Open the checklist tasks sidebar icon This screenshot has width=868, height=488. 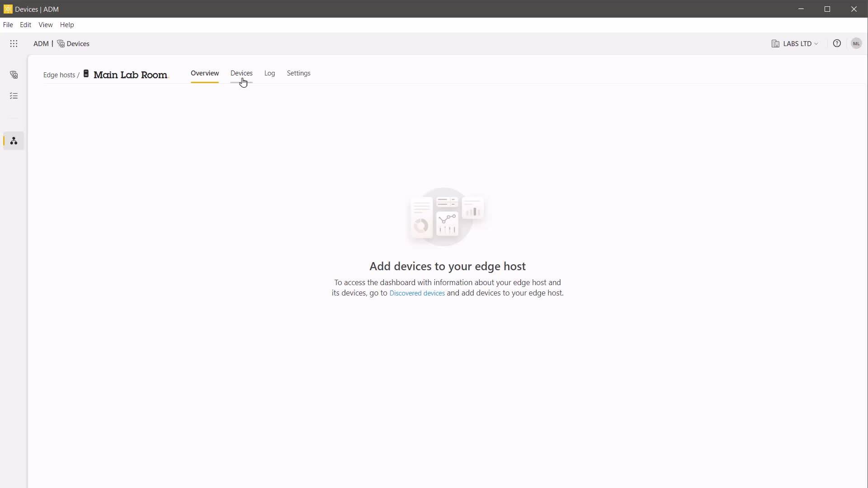tap(14, 96)
